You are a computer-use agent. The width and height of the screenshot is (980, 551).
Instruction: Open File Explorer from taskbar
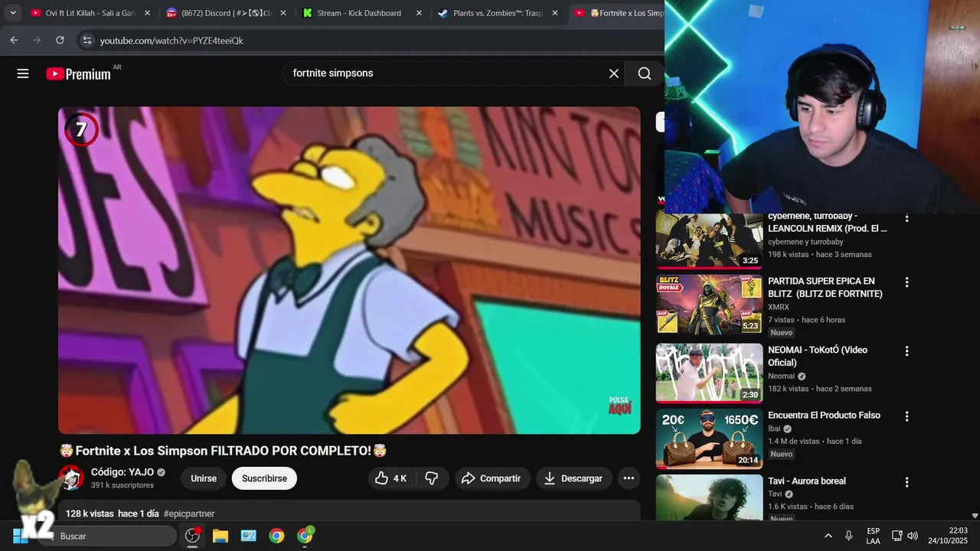[220, 536]
